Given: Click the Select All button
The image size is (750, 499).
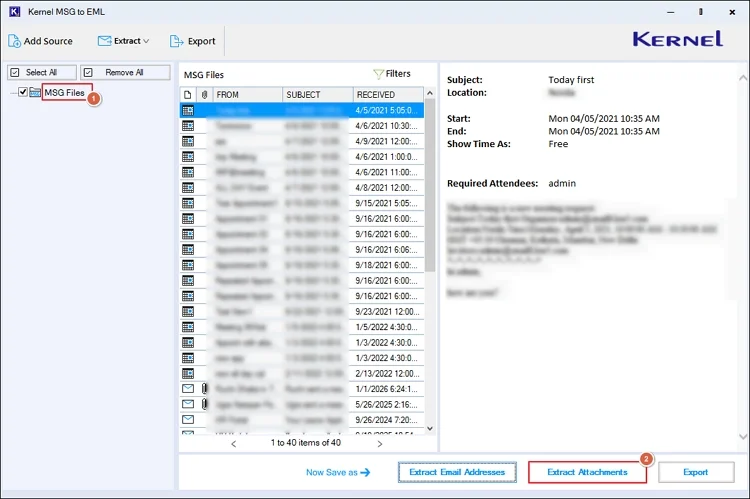Looking at the screenshot, I should [x=42, y=72].
